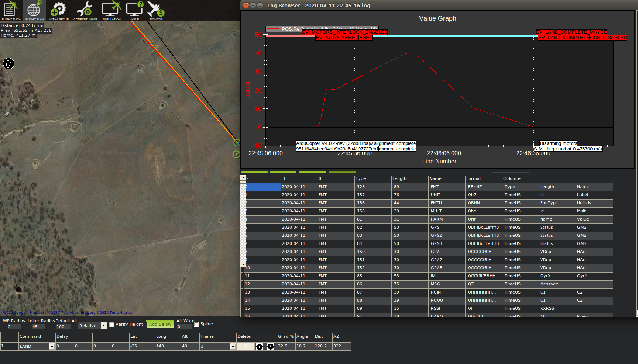638x364 pixels.
Task: Click the Length column header in the log table
Action: click(x=410, y=179)
